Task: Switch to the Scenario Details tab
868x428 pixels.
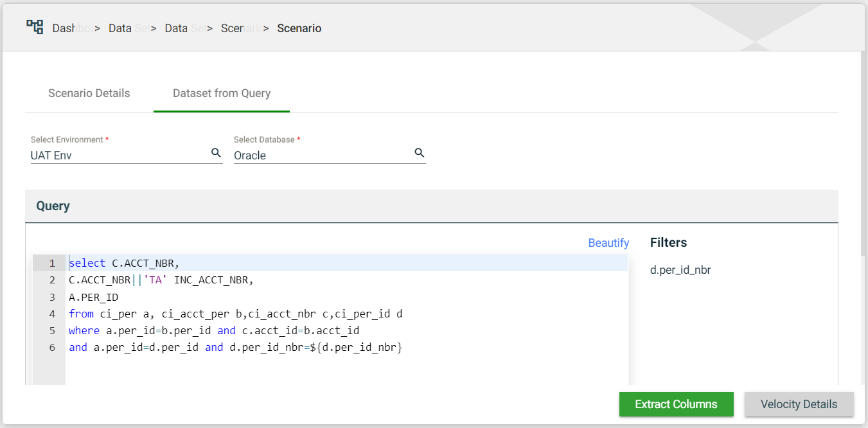Action: (89, 93)
